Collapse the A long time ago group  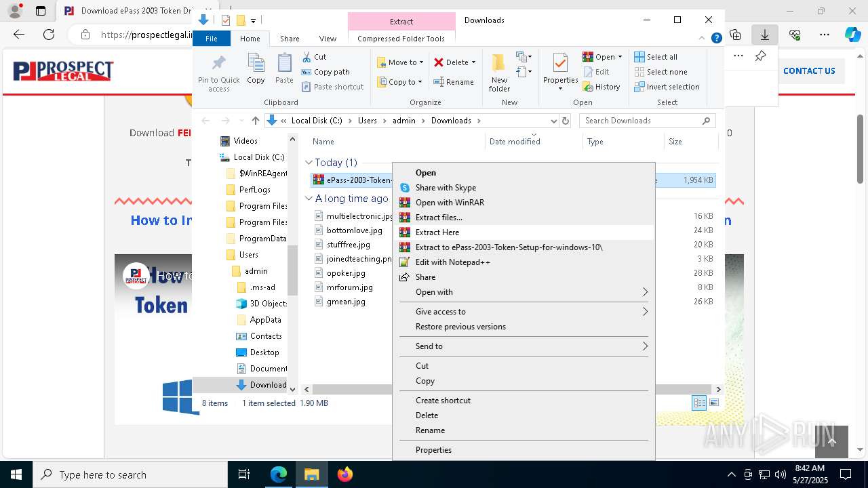(309, 199)
